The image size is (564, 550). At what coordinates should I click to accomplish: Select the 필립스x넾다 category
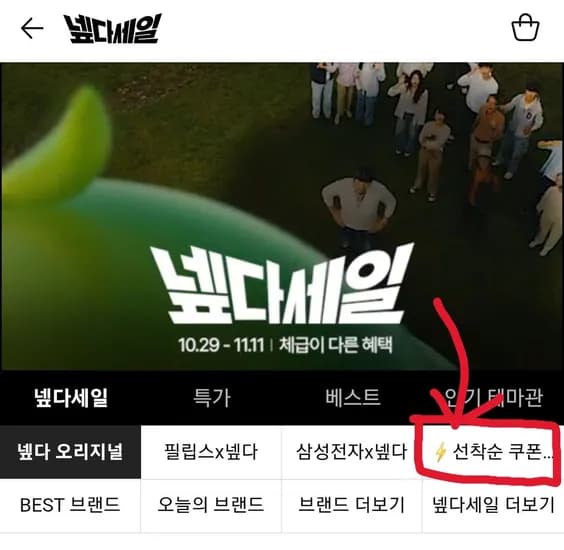coord(211,452)
